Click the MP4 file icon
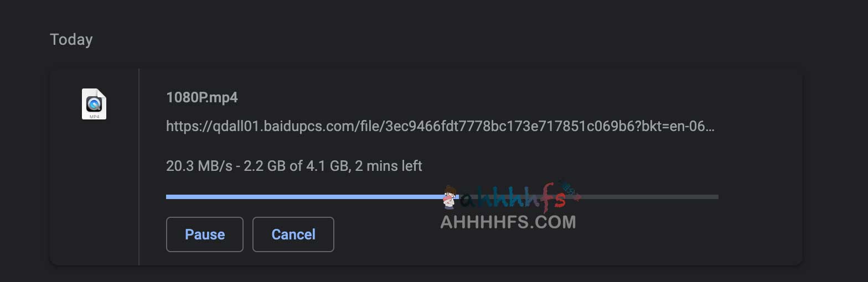Screen dimensions: 868x282 coord(94,104)
